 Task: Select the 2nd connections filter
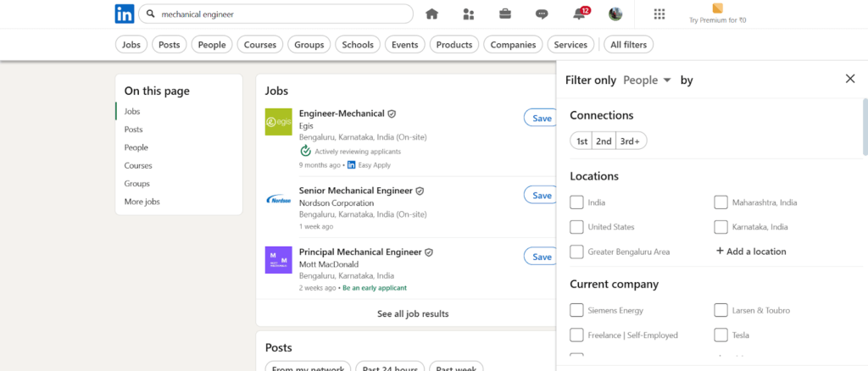(x=604, y=141)
